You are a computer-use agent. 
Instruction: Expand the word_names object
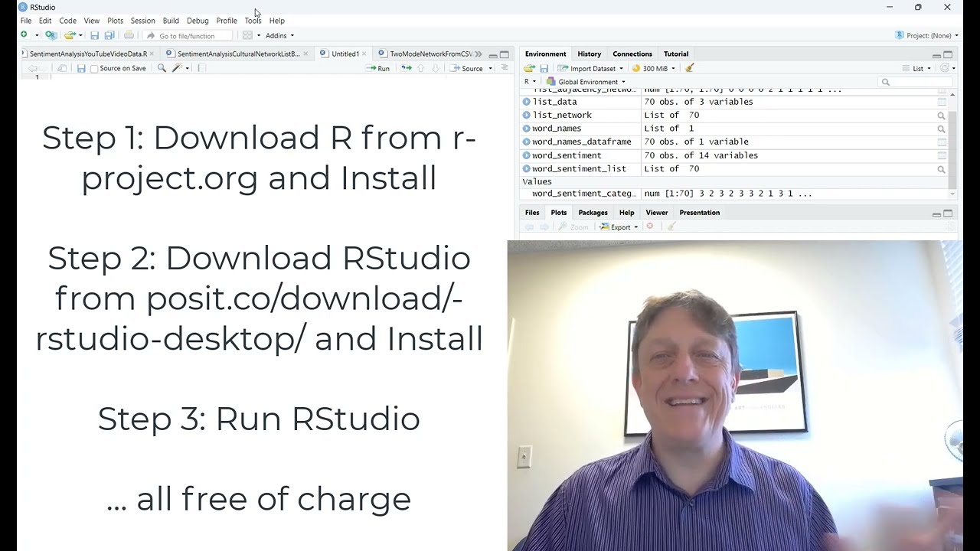point(526,129)
